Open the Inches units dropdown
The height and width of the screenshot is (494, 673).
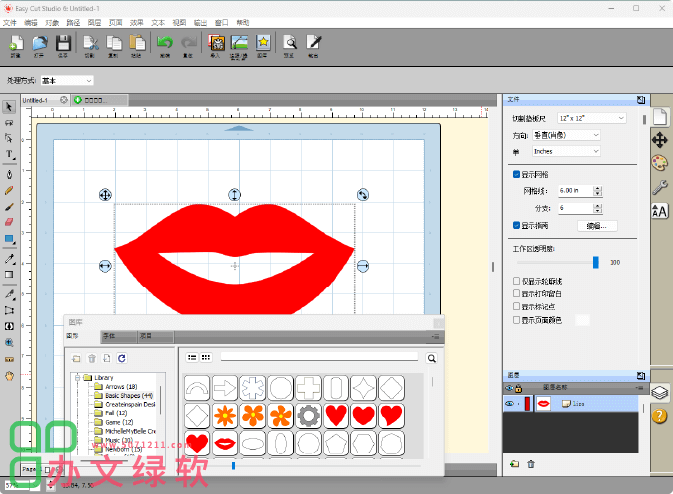tap(566, 151)
